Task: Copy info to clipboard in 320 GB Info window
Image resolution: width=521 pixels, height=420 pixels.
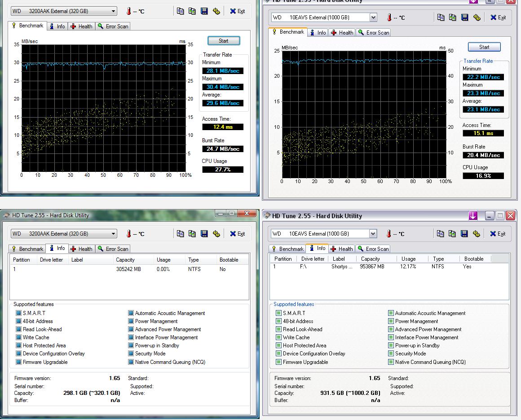Action: click(x=180, y=234)
